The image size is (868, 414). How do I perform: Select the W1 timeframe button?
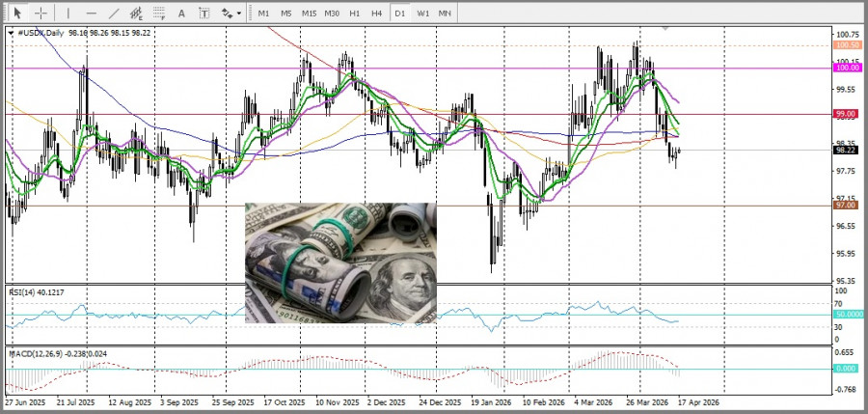point(423,13)
